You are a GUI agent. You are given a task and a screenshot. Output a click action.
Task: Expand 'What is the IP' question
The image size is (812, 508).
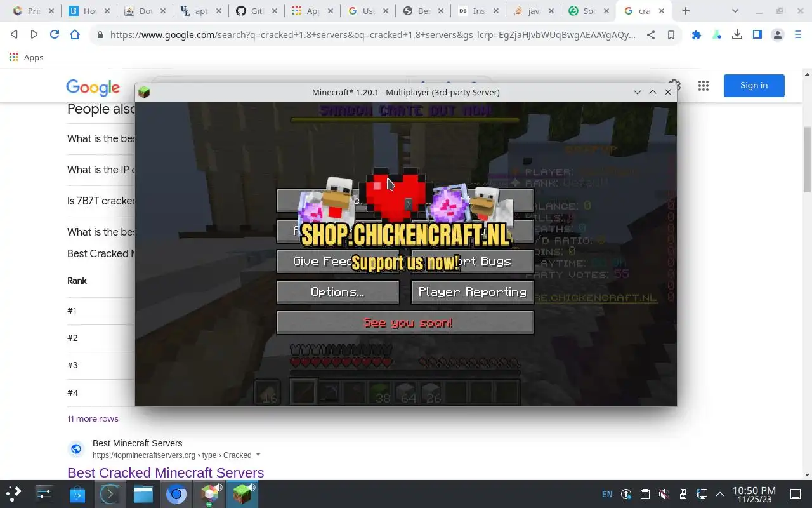click(x=101, y=170)
